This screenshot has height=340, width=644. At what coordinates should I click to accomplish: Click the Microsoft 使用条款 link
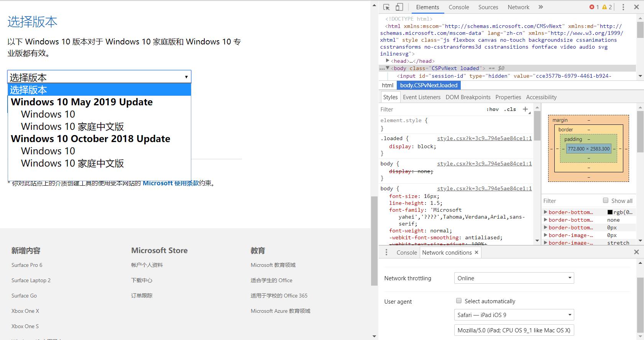171,183
